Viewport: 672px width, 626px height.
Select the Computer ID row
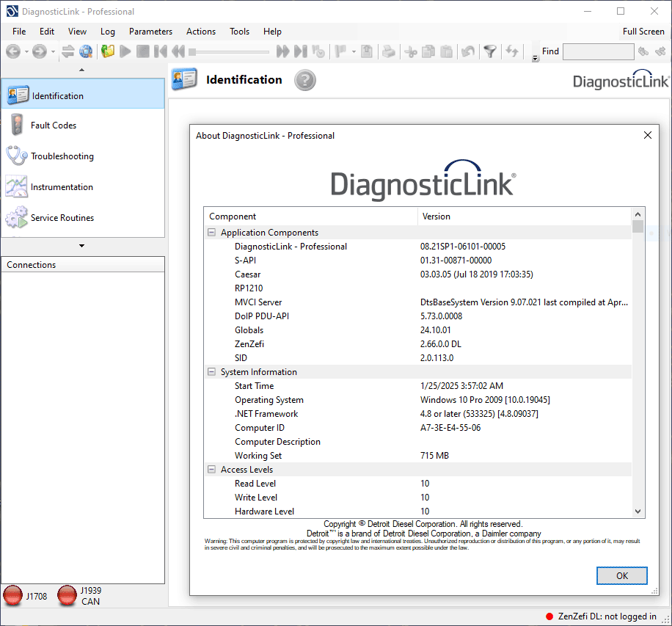tap(418, 427)
